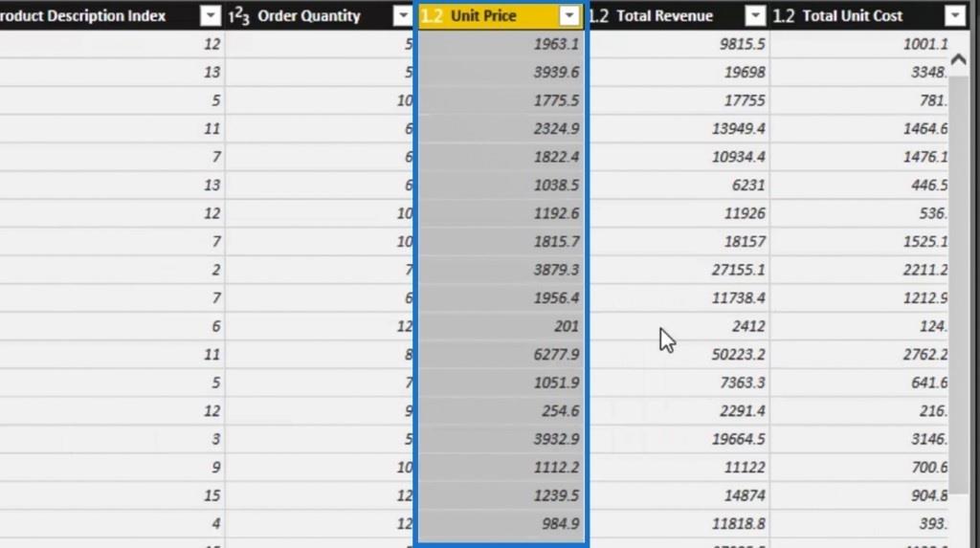
Task: Select the Unit Price cell 2324.9
Action: [x=501, y=128]
